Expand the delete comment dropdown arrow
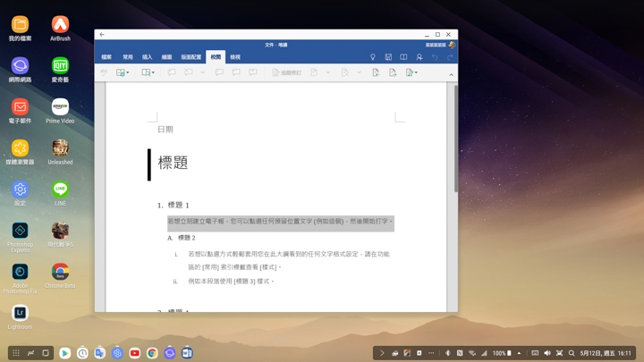This screenshot has height=362, width=644. click(x=202, y=72)
